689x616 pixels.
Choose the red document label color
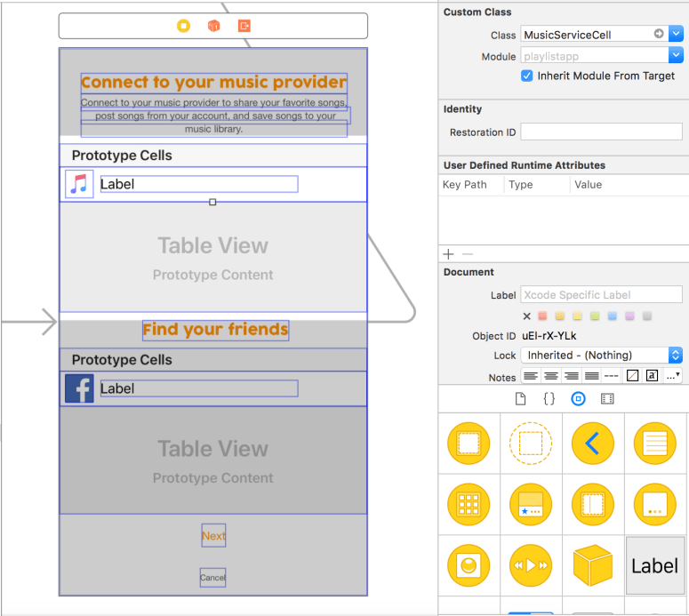coord(542,316)
